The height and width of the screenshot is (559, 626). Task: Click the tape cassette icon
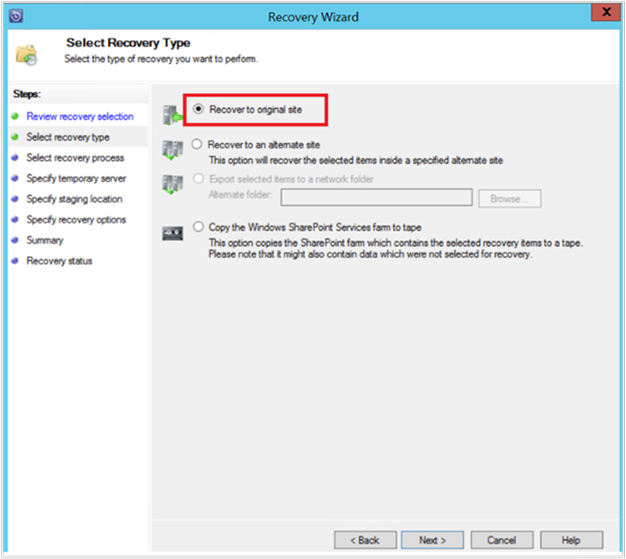click(172, 233)
